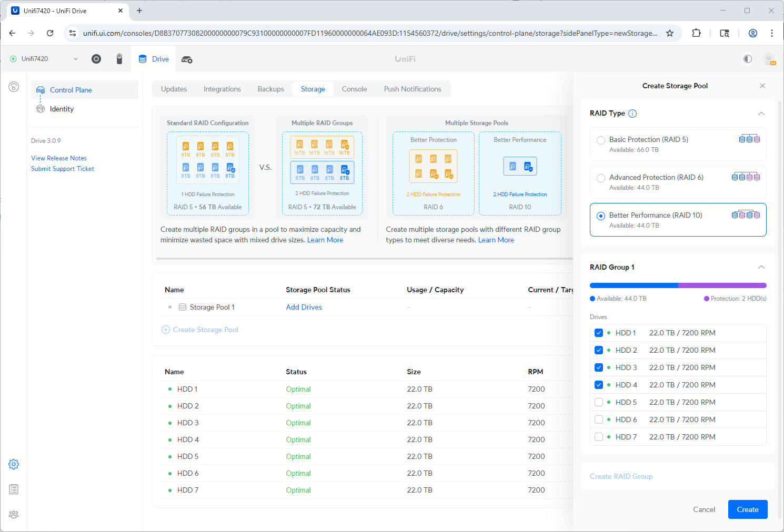
Task: Open the system log icon in left rail
Action: (14, 489)
